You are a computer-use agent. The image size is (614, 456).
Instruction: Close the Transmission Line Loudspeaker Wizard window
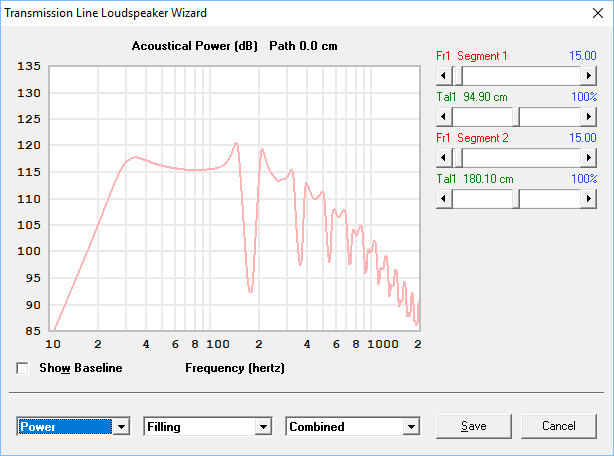point(598,13)
